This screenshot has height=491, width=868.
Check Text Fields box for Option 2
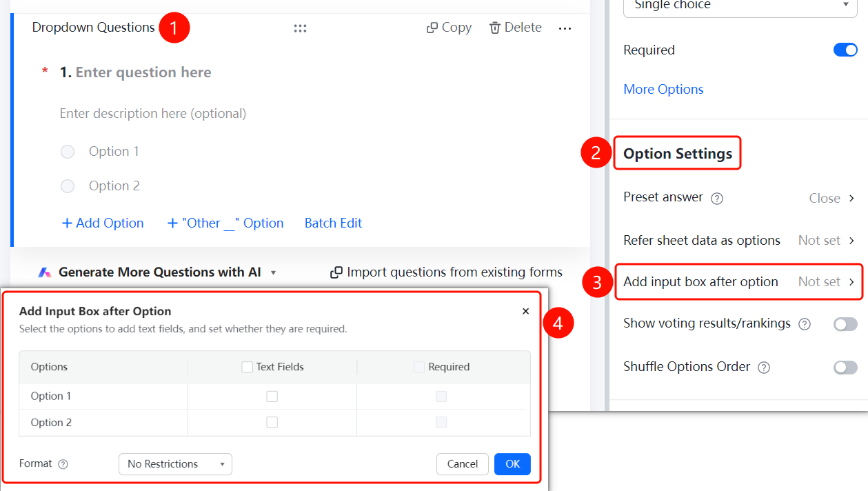[x=272, y=422]
